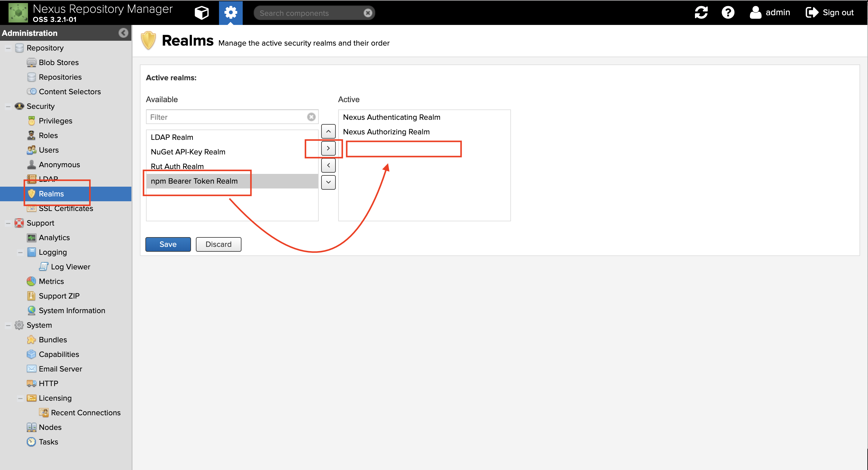868x470 pixels.
Task: Discard the realm changes
Action: [x=218, y=244]
